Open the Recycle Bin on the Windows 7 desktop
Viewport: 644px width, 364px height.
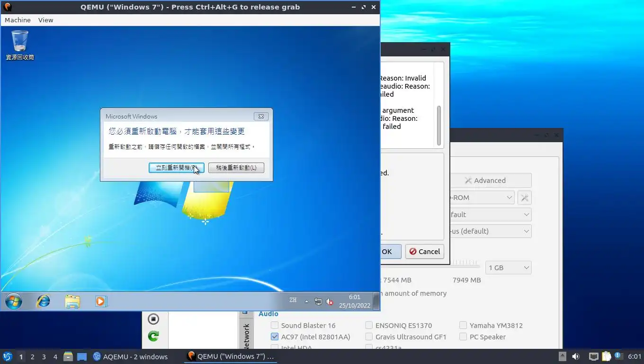20,45
